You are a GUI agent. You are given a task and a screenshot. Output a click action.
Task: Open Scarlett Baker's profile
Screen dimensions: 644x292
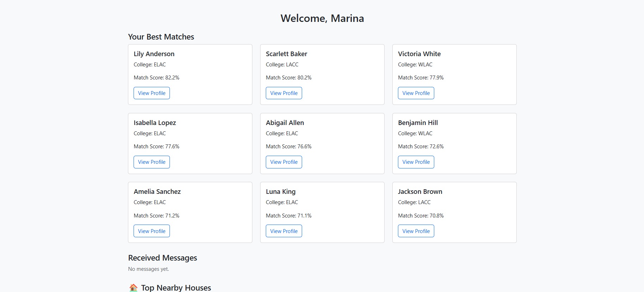click(x=284, y=93)
